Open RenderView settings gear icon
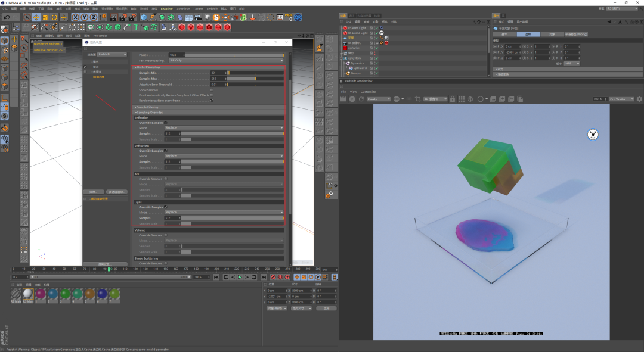The image size is (644, 352). pos(639,99)
